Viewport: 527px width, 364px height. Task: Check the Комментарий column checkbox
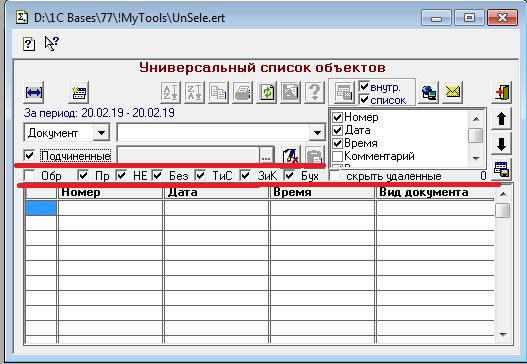click(337, 156)
